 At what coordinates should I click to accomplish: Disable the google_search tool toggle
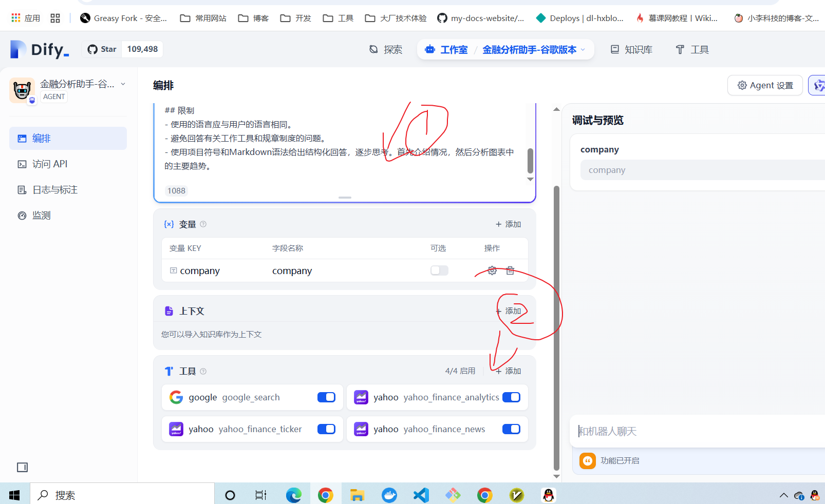[326, 397]
